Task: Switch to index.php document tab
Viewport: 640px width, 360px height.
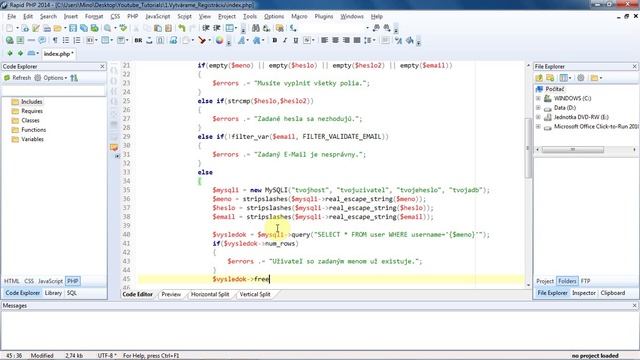Action: [x=58, y=54]
